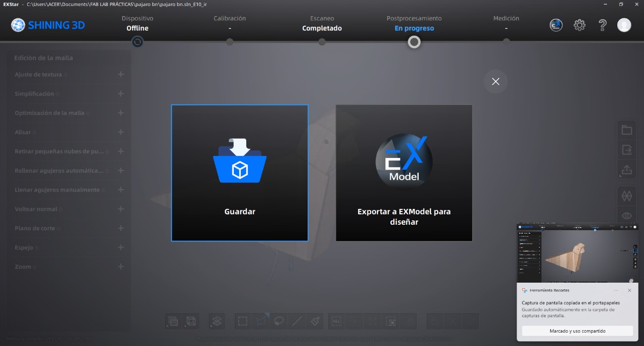Screen dimensions: 644x346
Task: Open project folder icon on right sidebar
Action: click(x=627, y=130)
